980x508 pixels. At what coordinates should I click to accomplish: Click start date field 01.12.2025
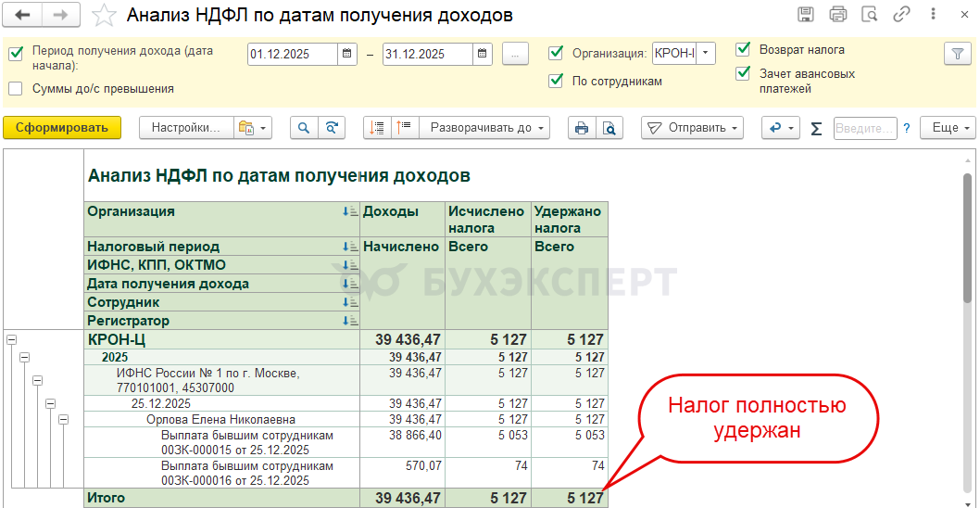point(293,54)
